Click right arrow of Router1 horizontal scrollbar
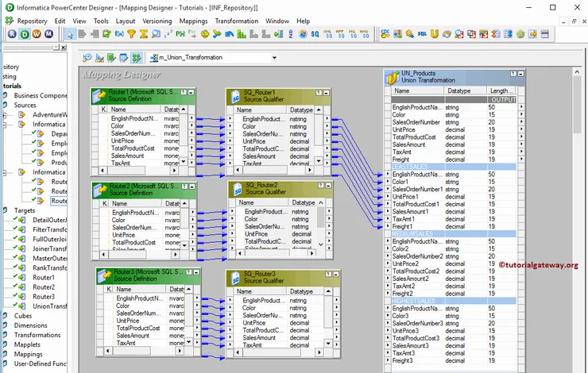The width and height of the screenshot is (588, 373). [x=174, y=171]
